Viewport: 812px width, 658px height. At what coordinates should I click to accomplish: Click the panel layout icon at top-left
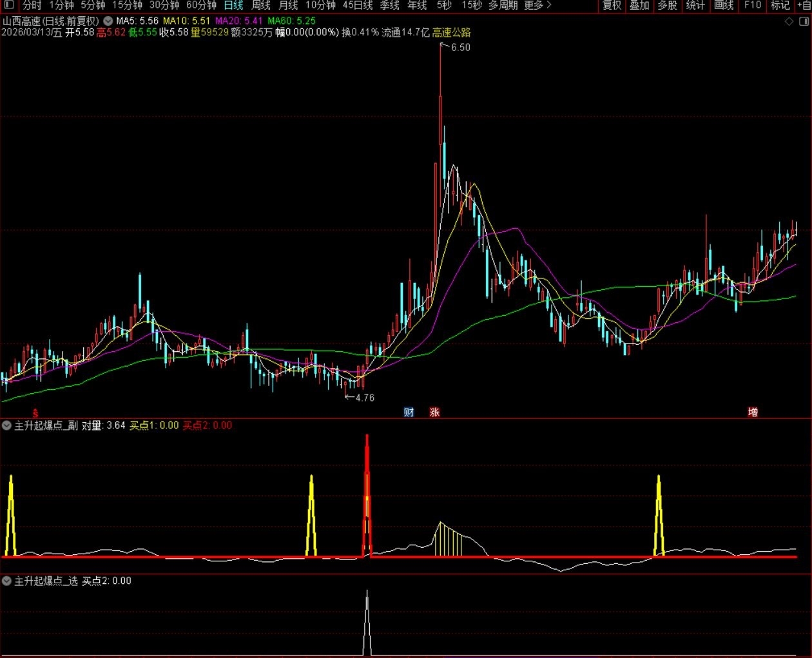8,5
